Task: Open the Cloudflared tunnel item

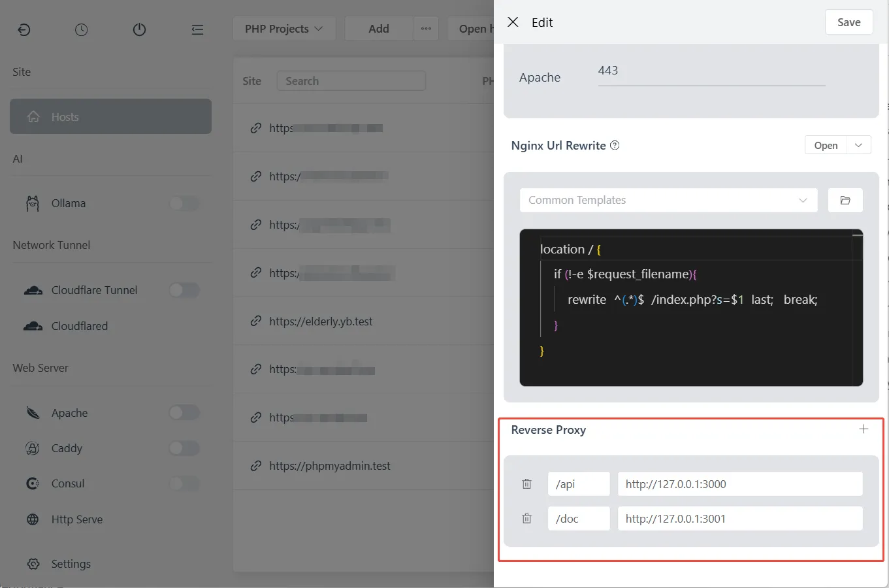Action: point(79,326)
